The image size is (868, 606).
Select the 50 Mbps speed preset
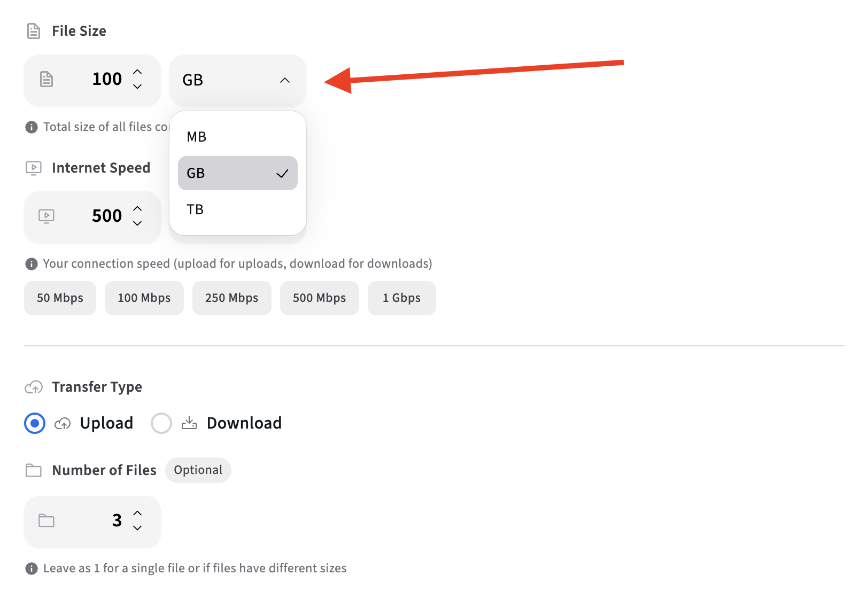point(60,298)
